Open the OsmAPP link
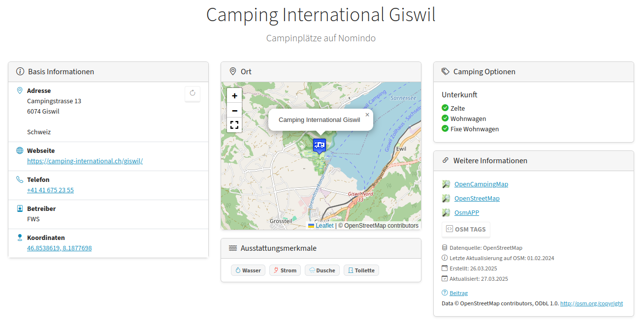The height and width of the screenshot is (326, 644). (467, 212)
